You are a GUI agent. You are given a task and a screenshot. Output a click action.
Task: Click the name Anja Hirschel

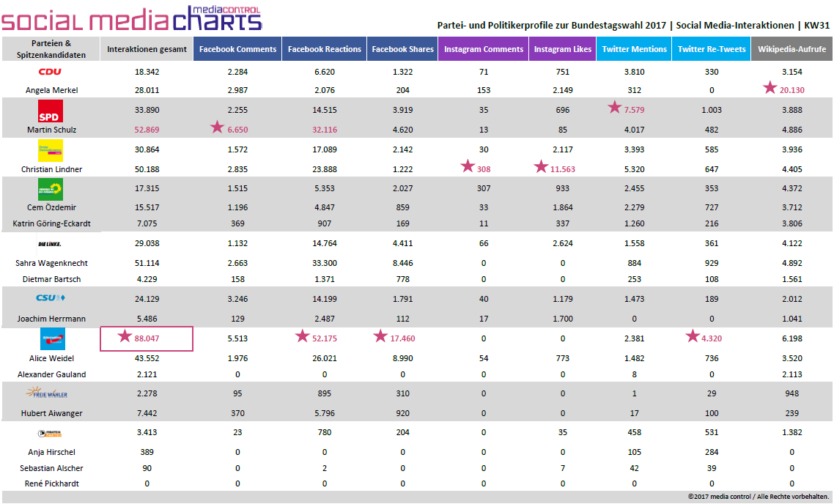[x=51, y=453]
